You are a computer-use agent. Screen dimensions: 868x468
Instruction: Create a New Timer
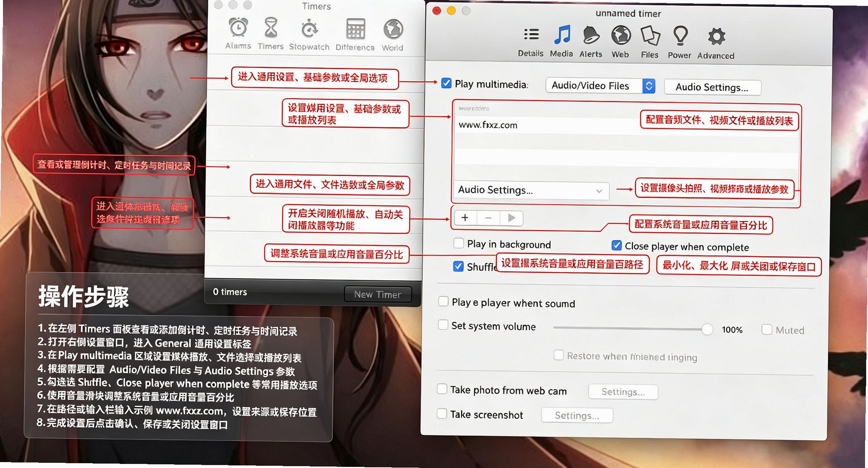[x=378, y=294]
